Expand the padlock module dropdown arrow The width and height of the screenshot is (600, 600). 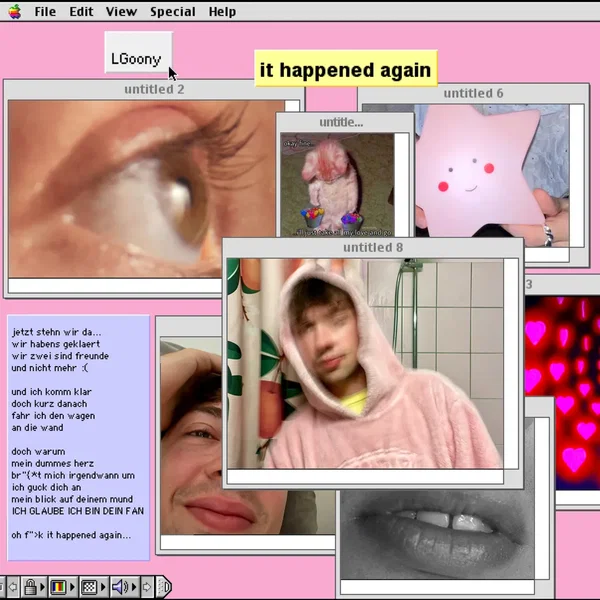coord(43,587)
